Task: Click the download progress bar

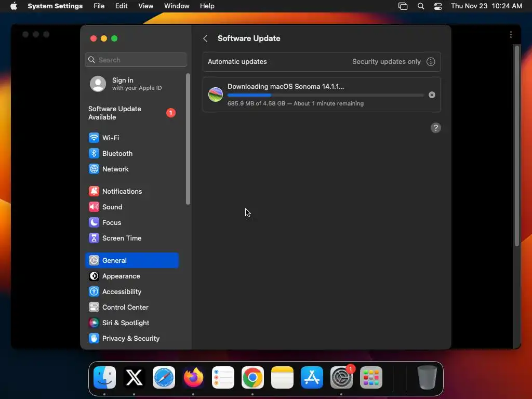Action: (325, 96)
